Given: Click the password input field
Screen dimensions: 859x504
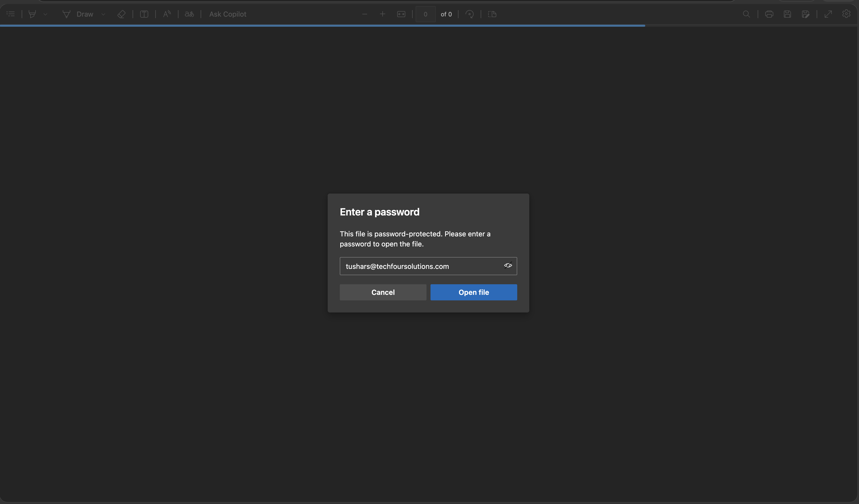Looking at the screenshot, I should point(428,266).
